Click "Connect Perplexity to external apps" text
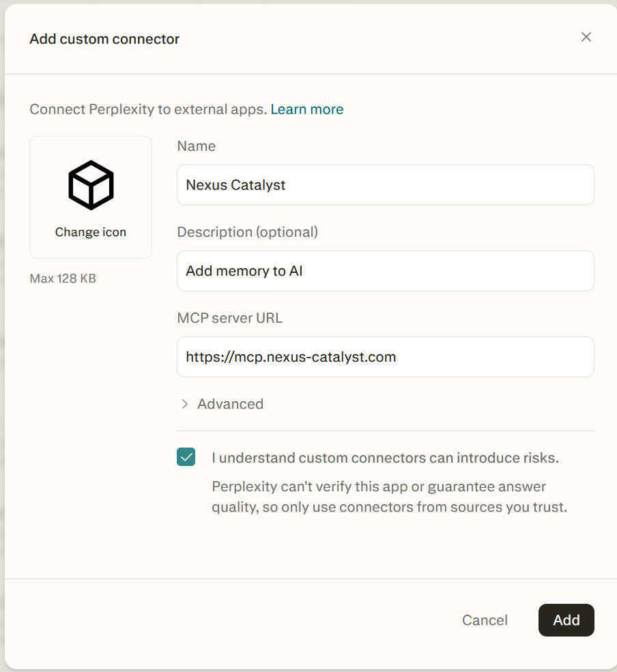The image size is (617, 672). [x=148, y=109]
